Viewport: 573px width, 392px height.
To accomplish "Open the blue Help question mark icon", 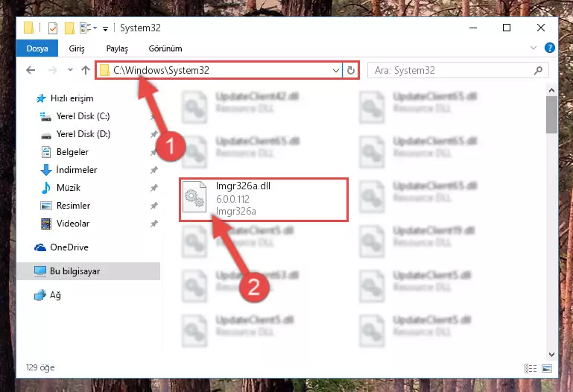I will pyautogui.click(x=549, y=48).
